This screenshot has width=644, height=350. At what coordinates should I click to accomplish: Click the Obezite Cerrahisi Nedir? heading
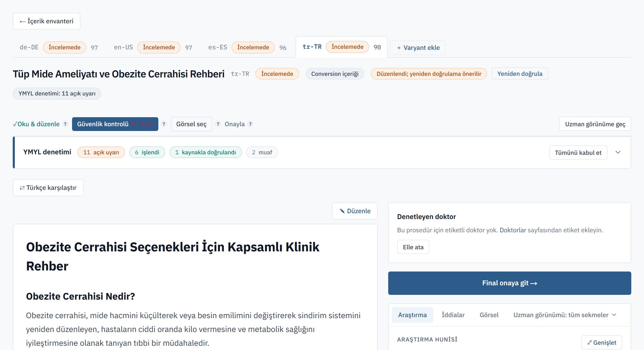click(80, 296)
